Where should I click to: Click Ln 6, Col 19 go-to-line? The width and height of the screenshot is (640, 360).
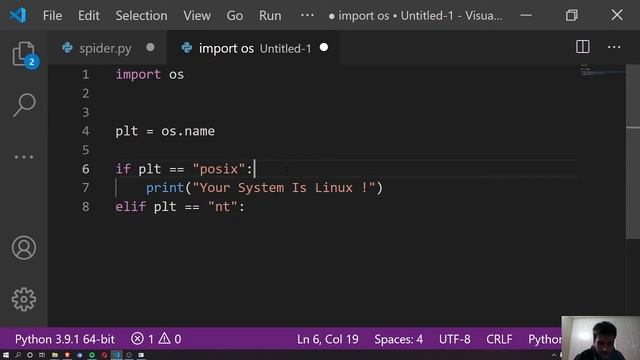click(x=327, y=339)
